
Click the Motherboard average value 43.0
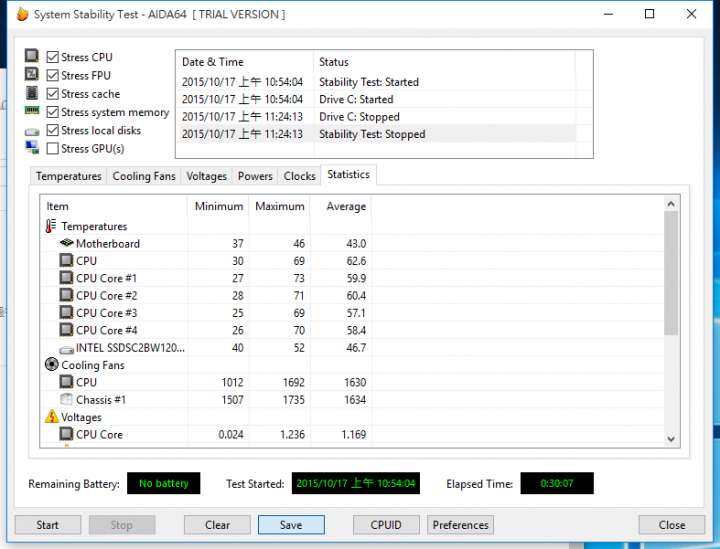356,244
